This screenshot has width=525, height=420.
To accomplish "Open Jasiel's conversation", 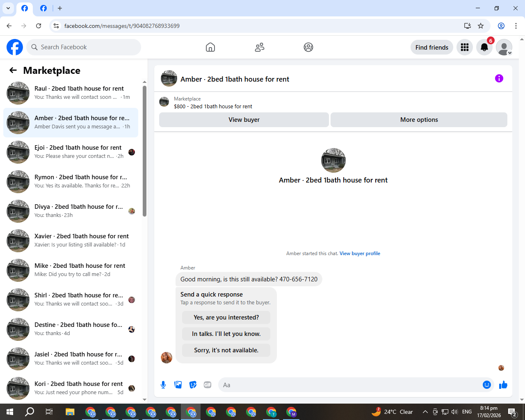I will 71,359.
